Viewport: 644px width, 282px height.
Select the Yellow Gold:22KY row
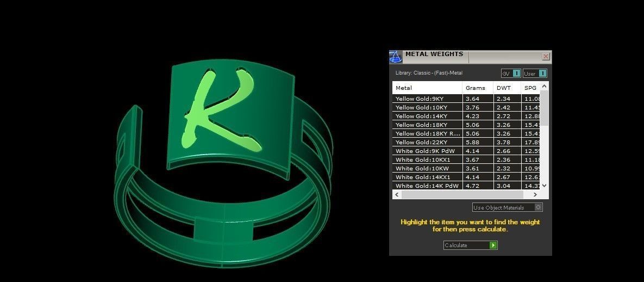[x=466, y=142]
